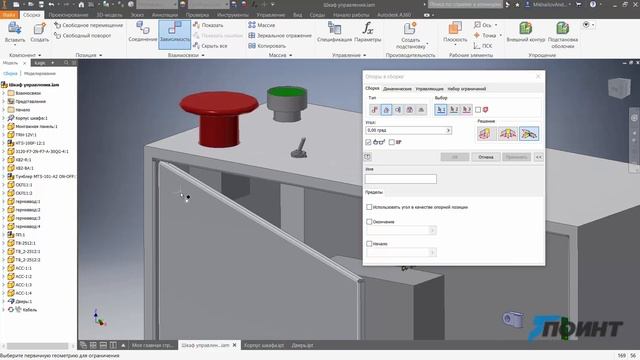
Task: Open the Управляющие tab in dialog
Action: pyautogui.click(x=429, y=89)
